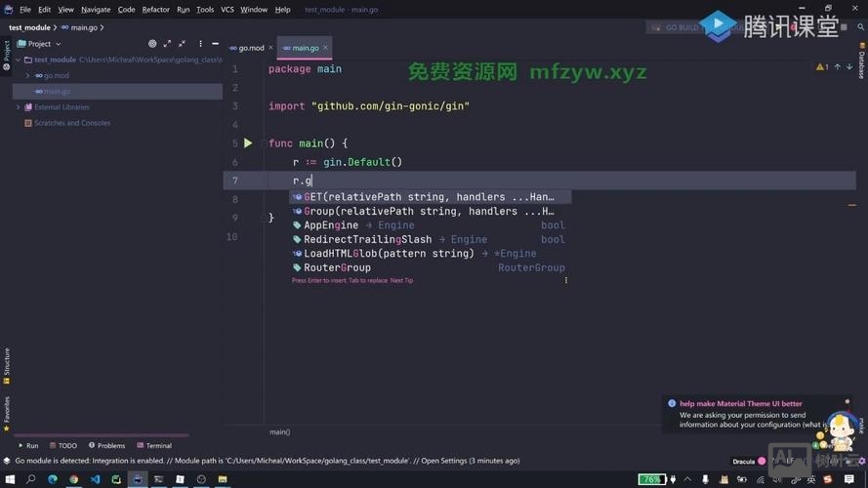This screenshot has width=868, height=488.
Task: Open File menu
Action: click(25, 10)
